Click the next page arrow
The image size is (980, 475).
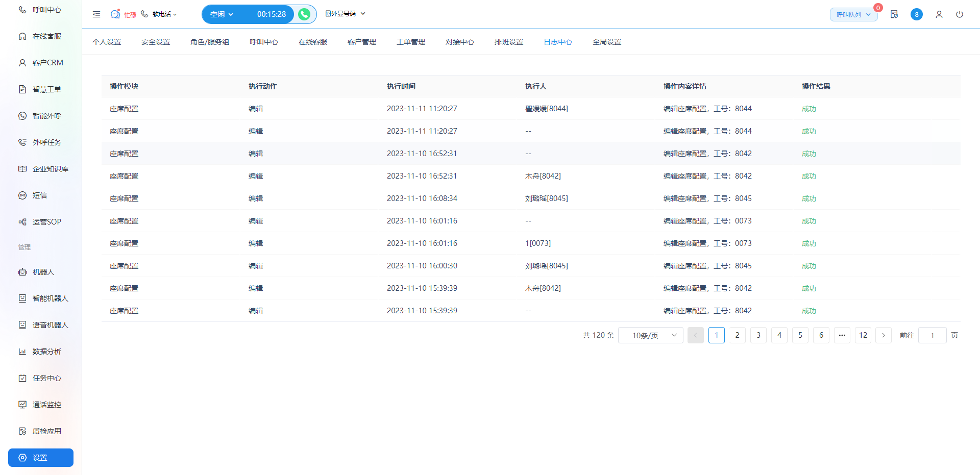tap(884, 335)
